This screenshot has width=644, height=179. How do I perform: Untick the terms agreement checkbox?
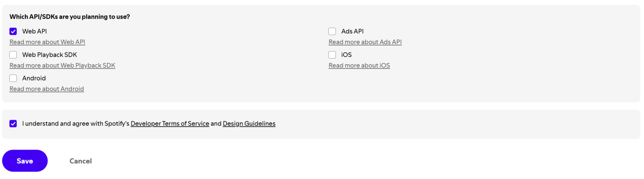(13, 124)
